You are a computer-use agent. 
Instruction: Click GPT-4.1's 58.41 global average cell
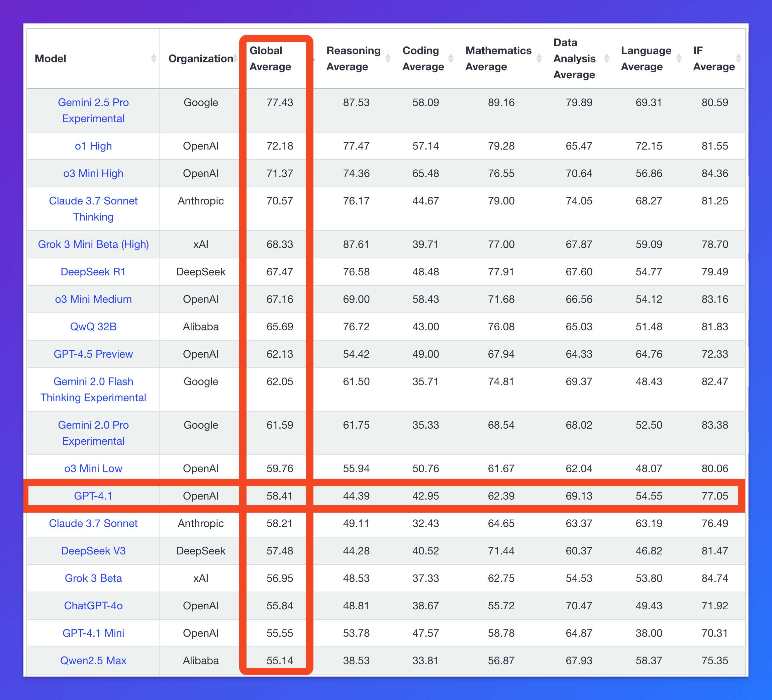point(280,496)
